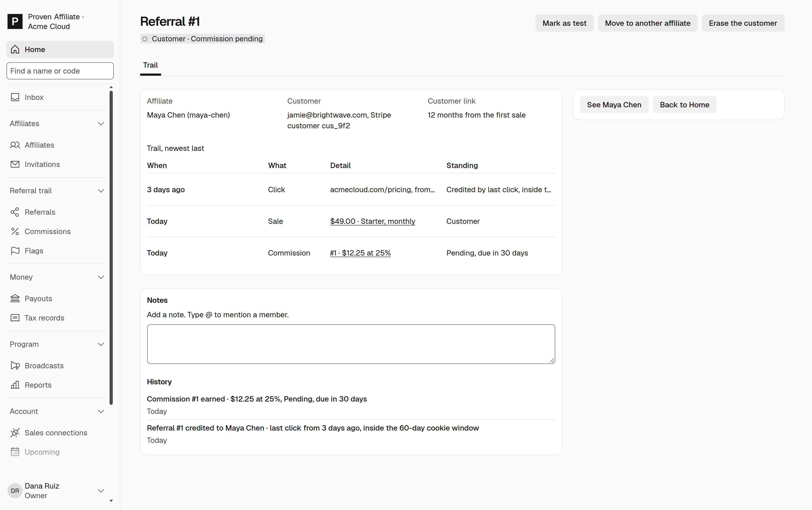This screenshot has width=812, height=510.
Task: Click the Maya Chen (maya-chen) affiliate text
Action: [x=189, y=115]
